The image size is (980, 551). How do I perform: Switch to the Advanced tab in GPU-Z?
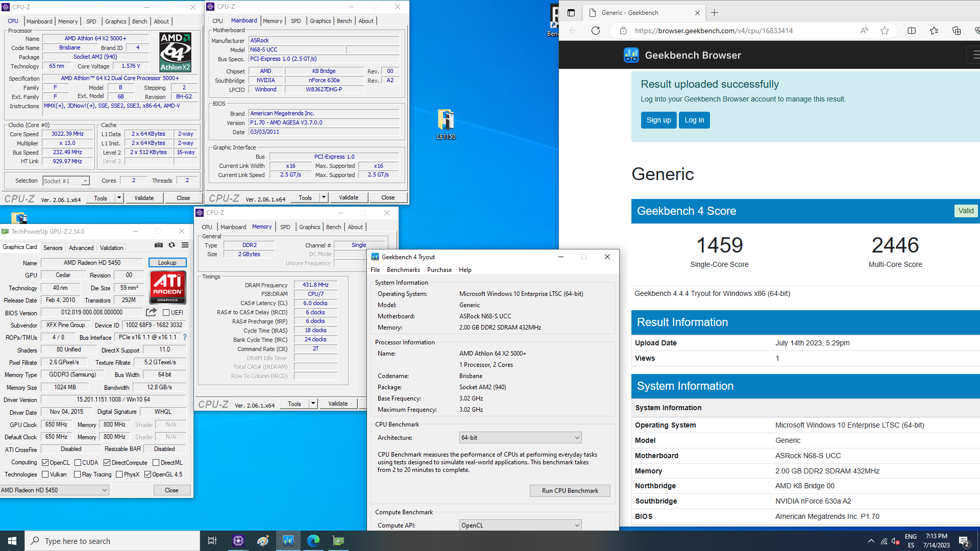point(81,248)
